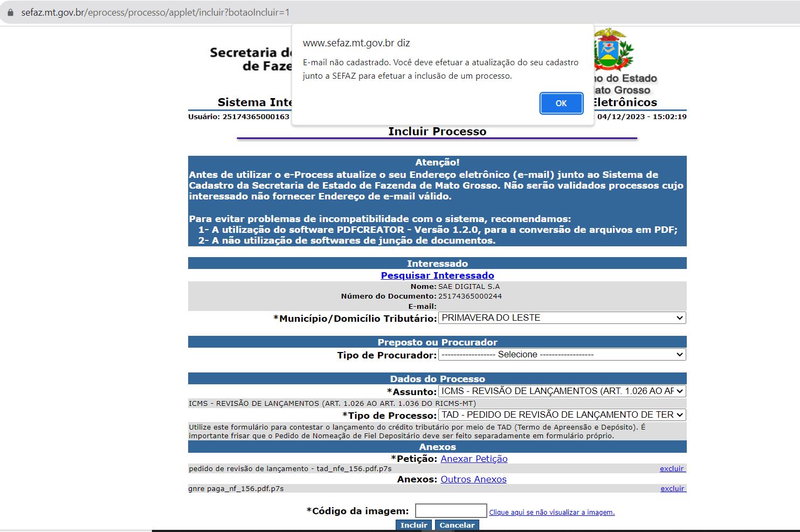800x532 pixels.
Task: Click the gnre paga_nf_156.pdf.p7s file name
Action: click(x=236, y=489)
